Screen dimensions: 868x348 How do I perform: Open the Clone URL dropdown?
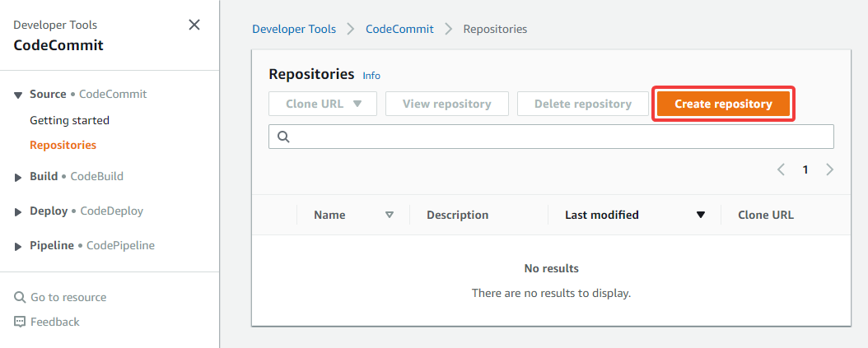click(323, 104)
